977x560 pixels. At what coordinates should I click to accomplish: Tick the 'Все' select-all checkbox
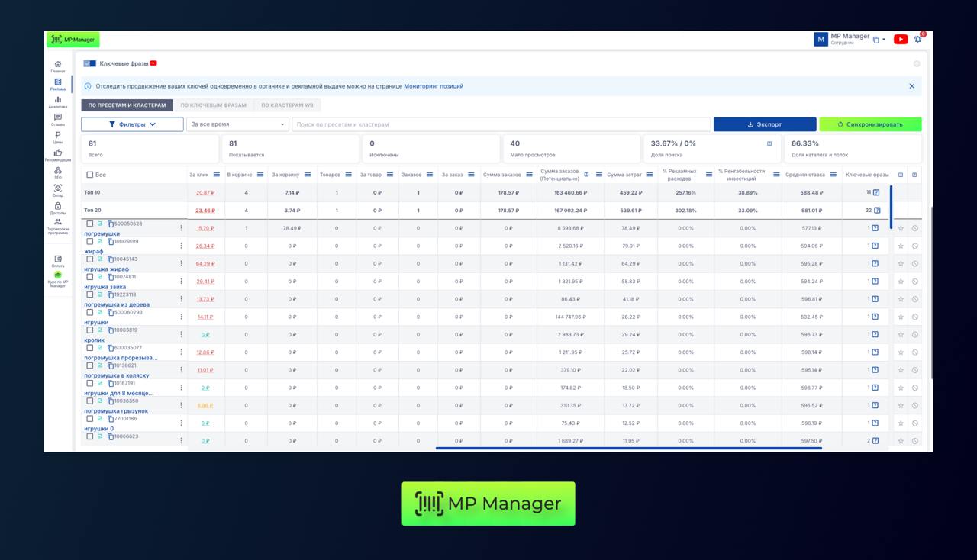[90, 175]
